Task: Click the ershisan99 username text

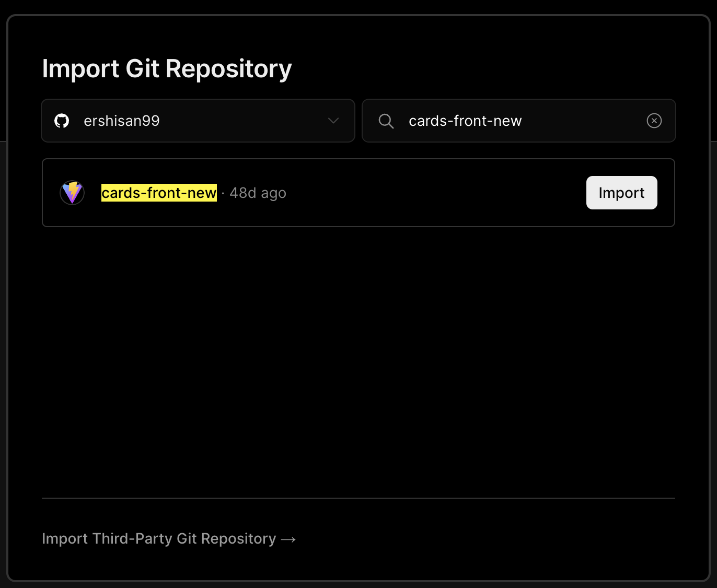Action: point(121,121)
